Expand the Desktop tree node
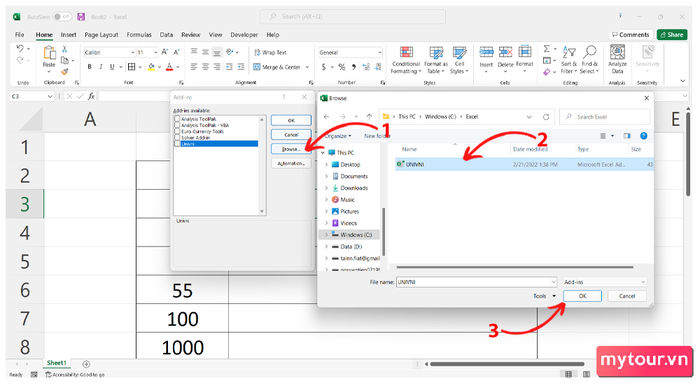The width and height of the screenshot is (700, 386). pos(326,165)
